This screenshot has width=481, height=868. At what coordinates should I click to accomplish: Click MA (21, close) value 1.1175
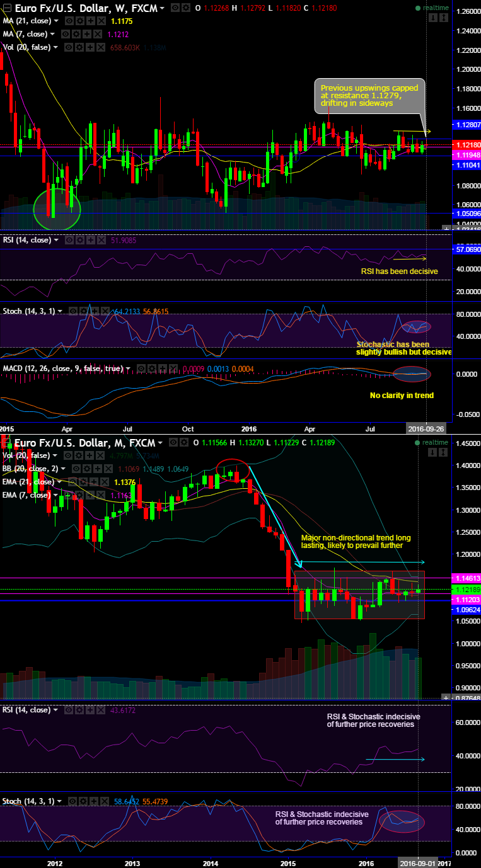tap(122, 21)
